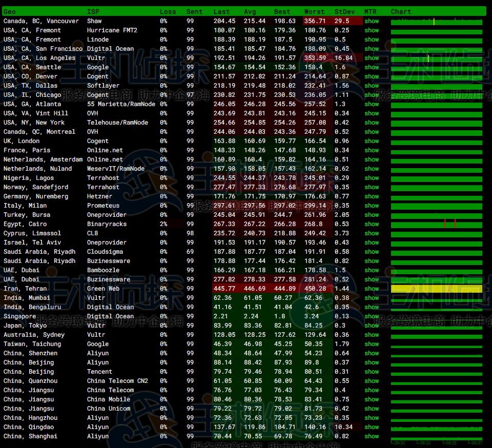Open show link for Iran Tehran Green Web
Viewport: 492px width, 448px height.
pyautogui.click(x=372, y=289)
